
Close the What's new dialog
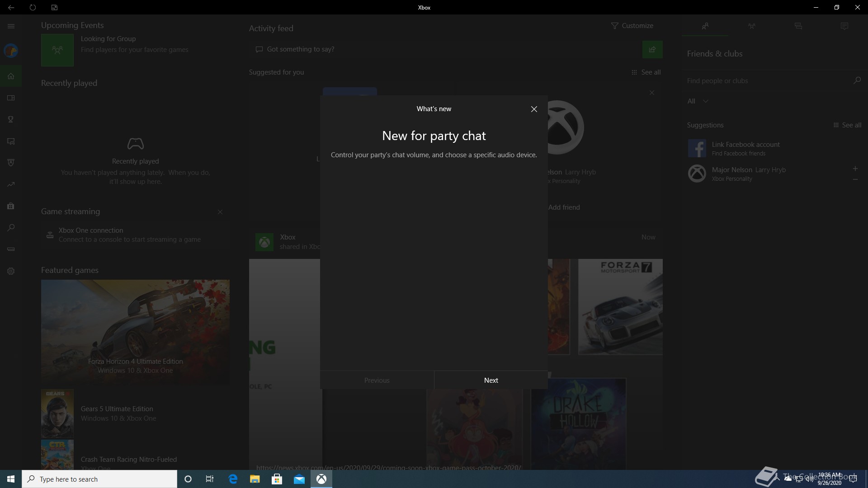[x=534, y=109]
